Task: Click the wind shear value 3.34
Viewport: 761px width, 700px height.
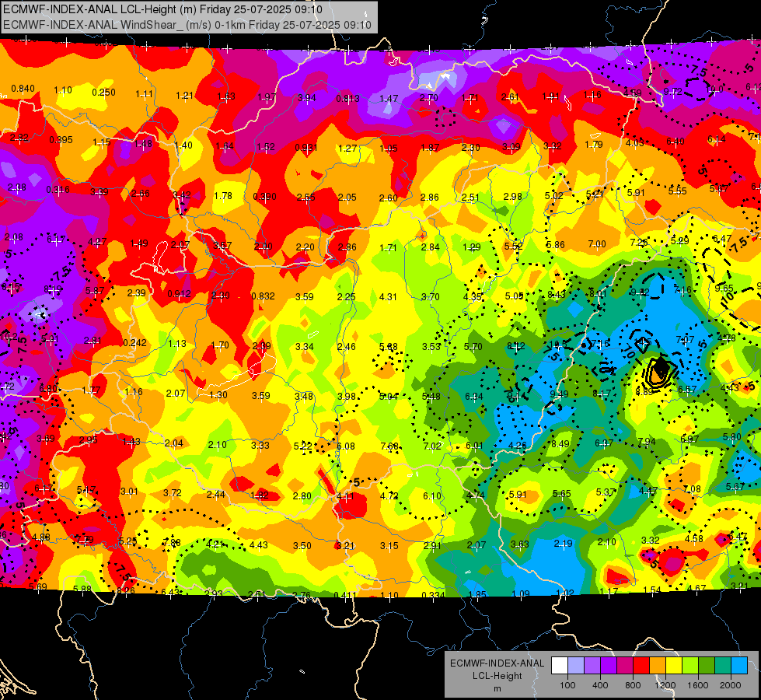Action: 304,346
